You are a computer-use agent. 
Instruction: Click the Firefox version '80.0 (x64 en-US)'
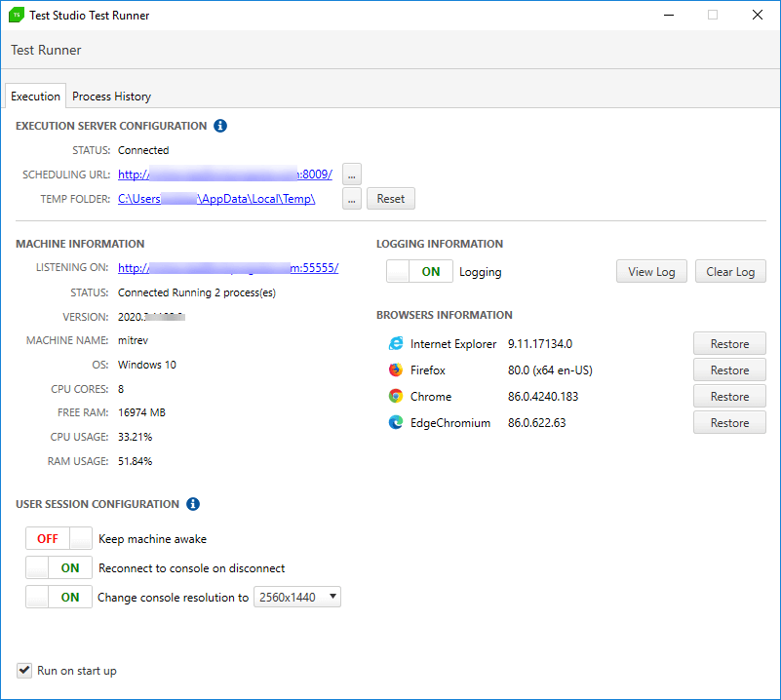pos(550,369)
